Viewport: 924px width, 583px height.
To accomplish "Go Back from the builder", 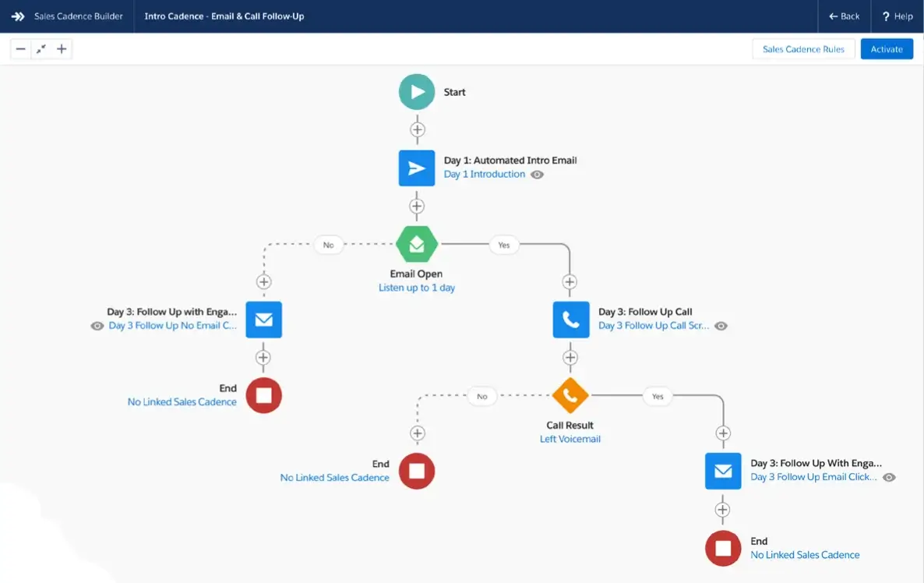I will point(844,16).
